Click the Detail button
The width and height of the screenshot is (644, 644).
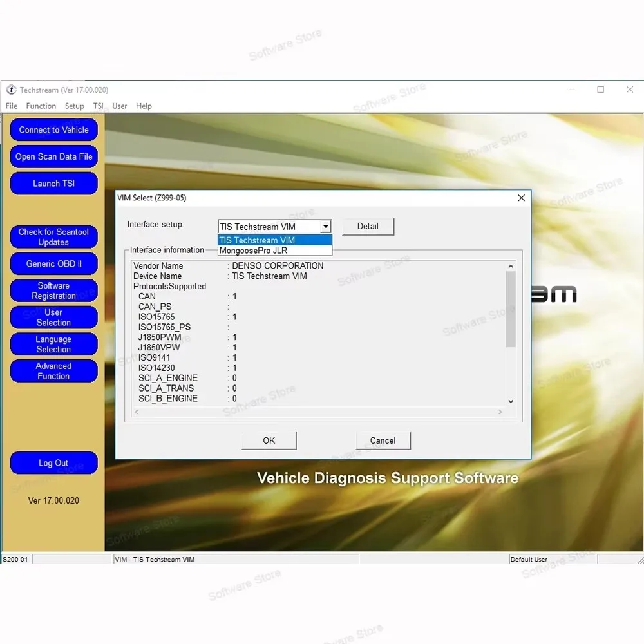pyautogui.click(x=368, y=226)
